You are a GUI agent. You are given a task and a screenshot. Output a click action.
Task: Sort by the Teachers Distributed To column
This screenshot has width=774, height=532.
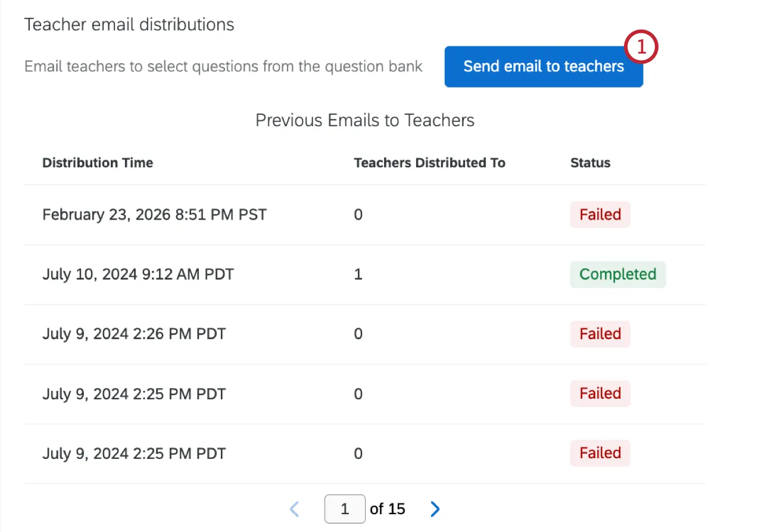tap(430, 162)
